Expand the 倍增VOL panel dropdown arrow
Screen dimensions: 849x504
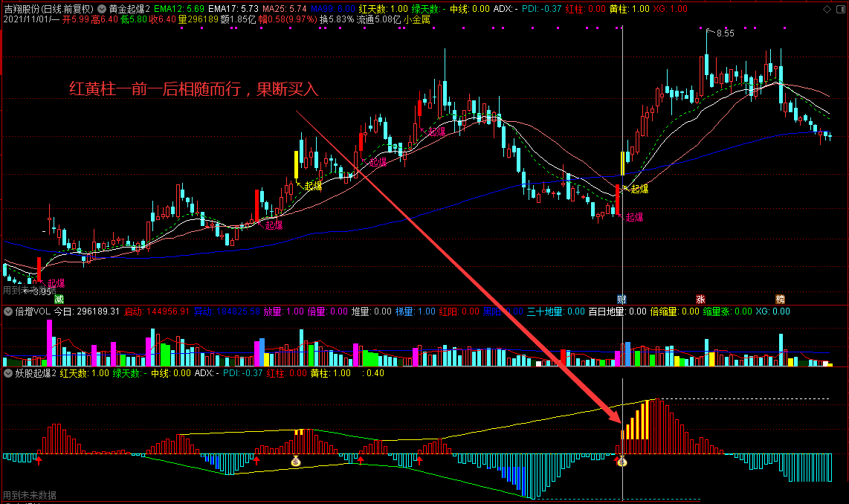8,311
